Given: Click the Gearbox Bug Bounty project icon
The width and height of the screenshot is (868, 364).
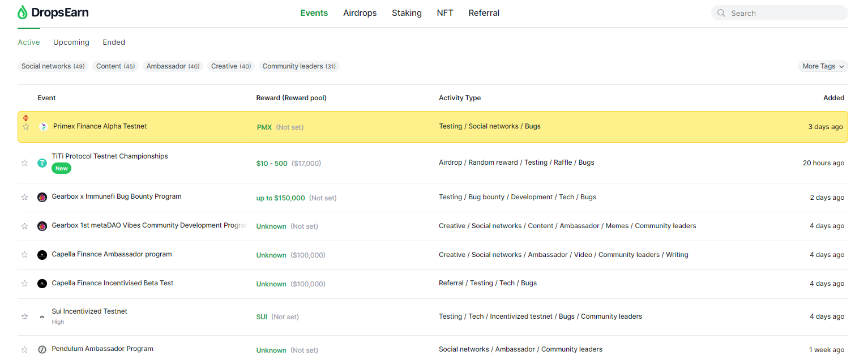Looking at the screenshot, I should click(x=42, y=198).
